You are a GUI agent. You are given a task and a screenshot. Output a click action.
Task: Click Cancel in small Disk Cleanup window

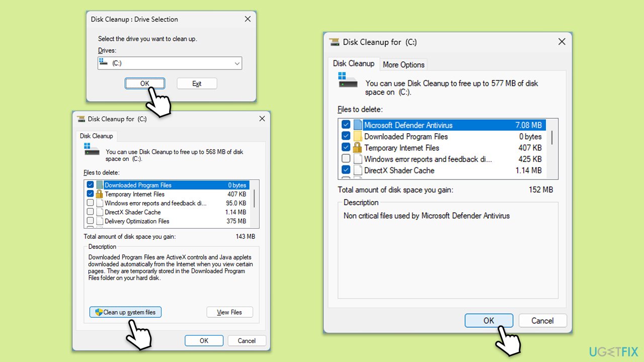[x=247, y=340]
